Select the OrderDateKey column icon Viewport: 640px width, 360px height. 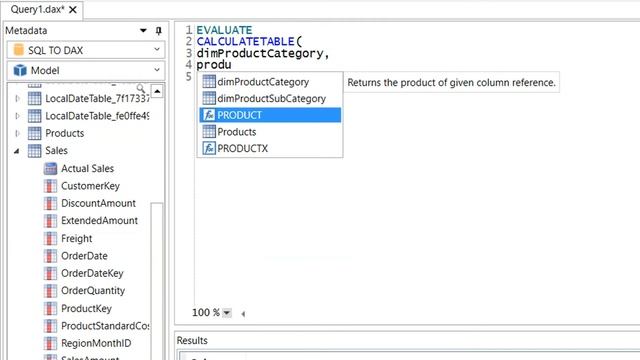(50, 273)
